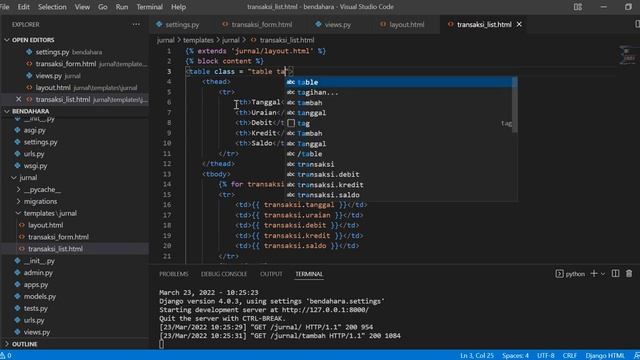Open the Go menu
This screenshot has width=640, height=360.
coord(103,7)
